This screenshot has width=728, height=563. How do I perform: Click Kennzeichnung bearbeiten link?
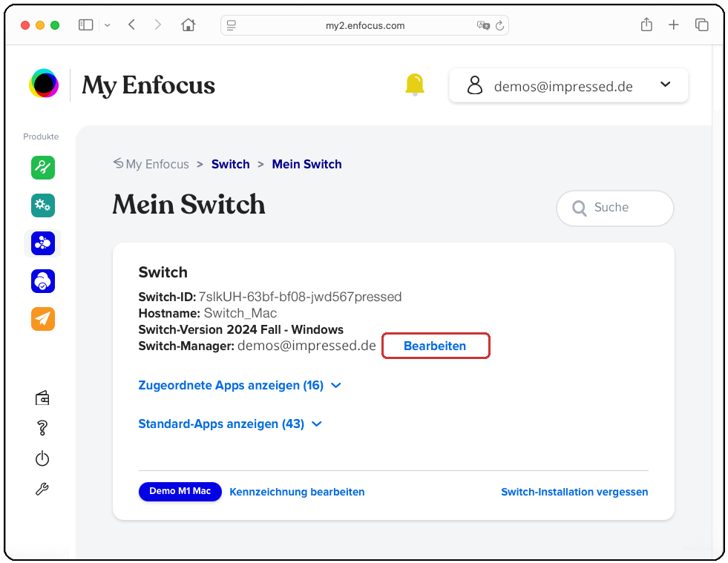coord(297,492)
